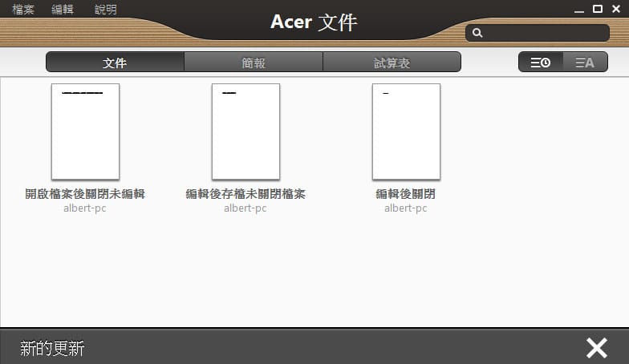
Task: Dismiss the 新的更新 notification bar
Action: pos(597,348)
